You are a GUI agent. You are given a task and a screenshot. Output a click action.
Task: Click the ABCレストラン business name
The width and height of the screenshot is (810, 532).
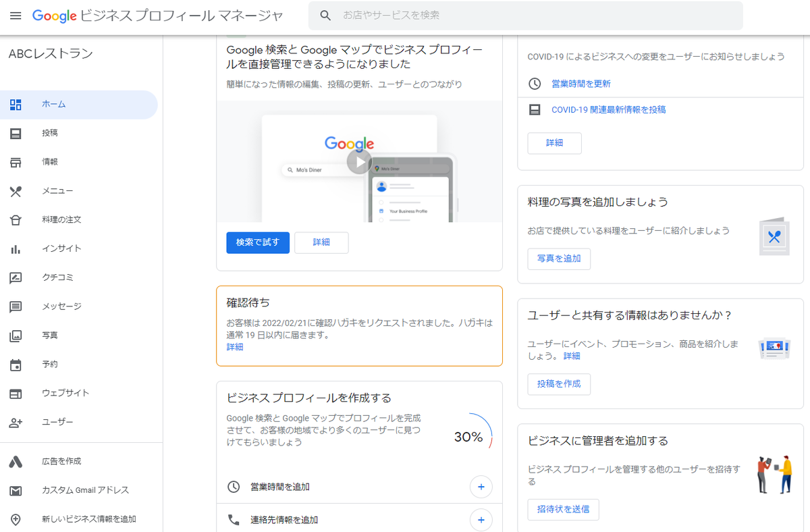click(51, 54)
